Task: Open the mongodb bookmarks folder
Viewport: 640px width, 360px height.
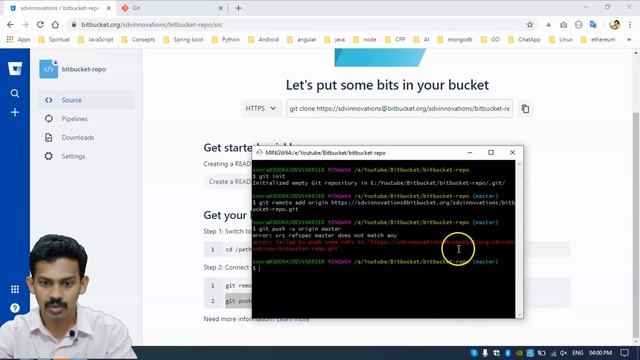Action: click(455, 40)
